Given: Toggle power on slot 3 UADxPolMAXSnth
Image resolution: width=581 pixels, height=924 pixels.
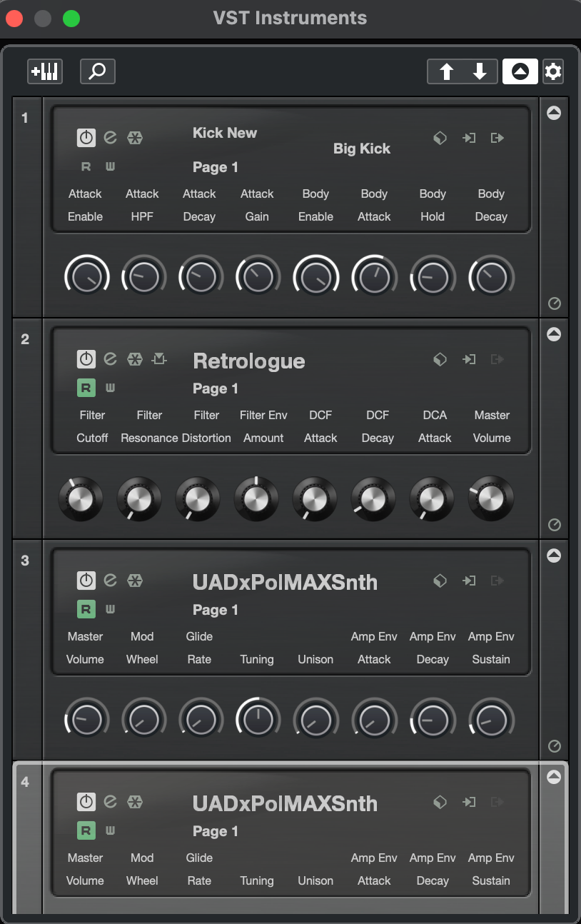Looking at the screenshot, I should tap(86, 581).
